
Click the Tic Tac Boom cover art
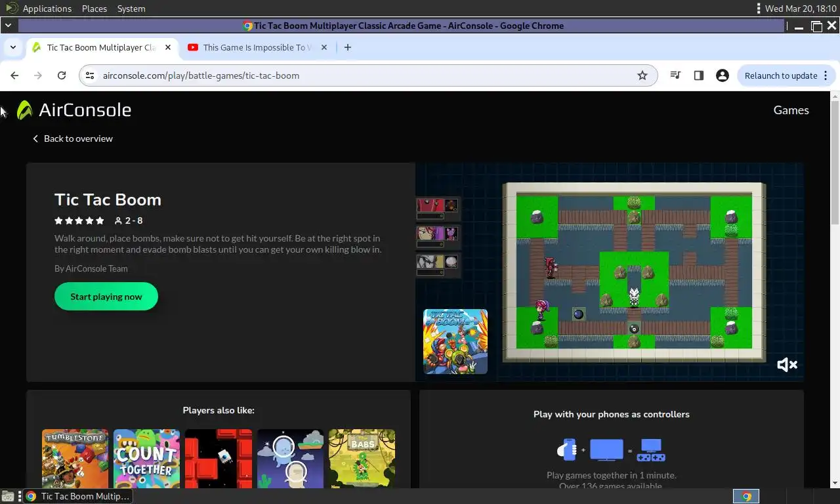click(455, 341)
